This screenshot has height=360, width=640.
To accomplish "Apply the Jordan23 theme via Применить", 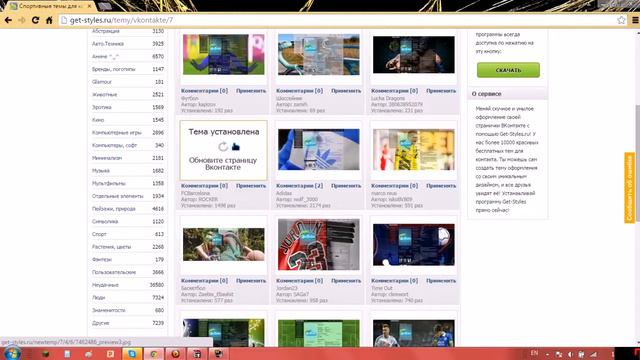I will (346, 281).
